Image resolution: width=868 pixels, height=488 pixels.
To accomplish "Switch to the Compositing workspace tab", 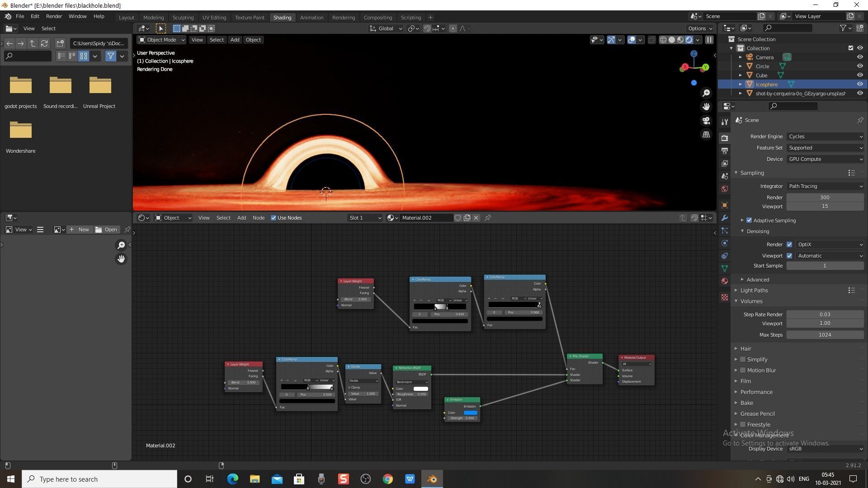I will point(377,18).
